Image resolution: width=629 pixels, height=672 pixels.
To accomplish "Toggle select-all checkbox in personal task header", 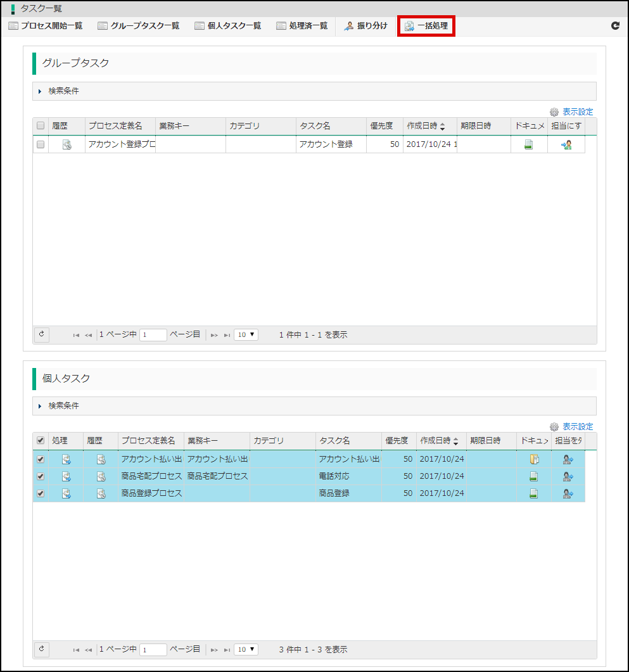I will click(41, 440).
